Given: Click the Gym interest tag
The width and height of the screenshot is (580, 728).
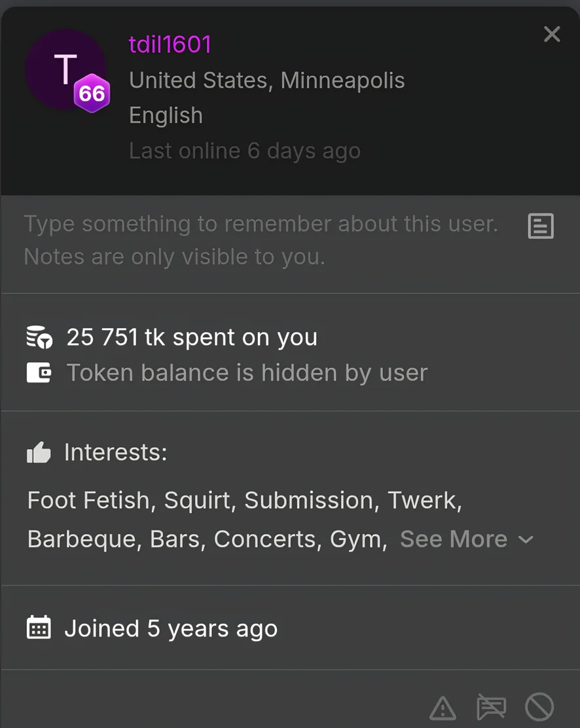Looking at the screenshot, I should tap(355, 540).
